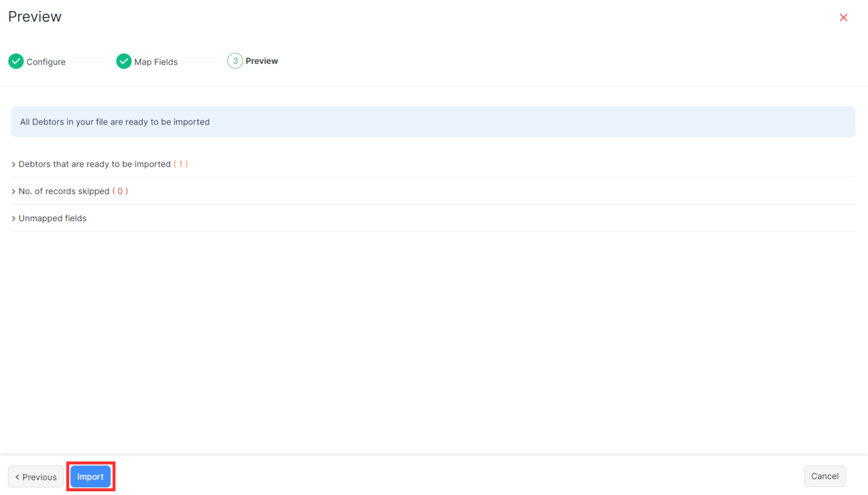Cancel the import process
The height and width of the screenshot is (495, 868).
tap(824, 476)
